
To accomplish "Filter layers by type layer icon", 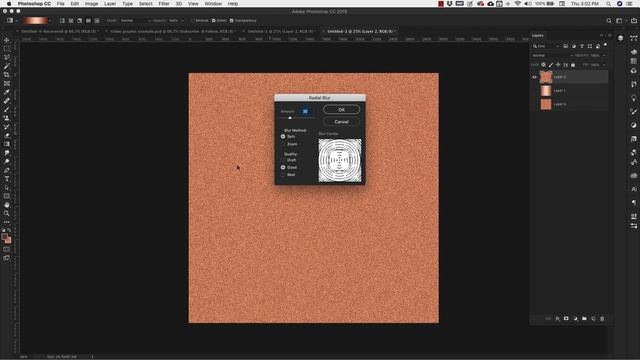I will [582, 46].
